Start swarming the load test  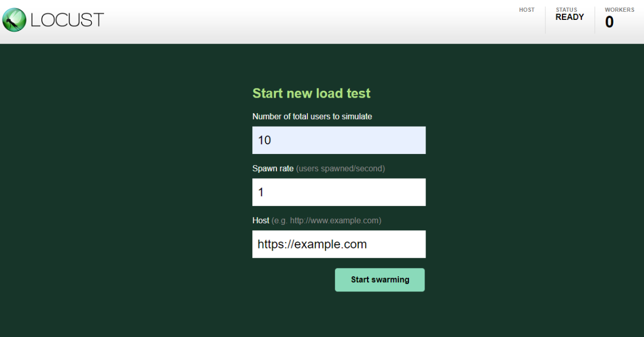pos(380,280)
